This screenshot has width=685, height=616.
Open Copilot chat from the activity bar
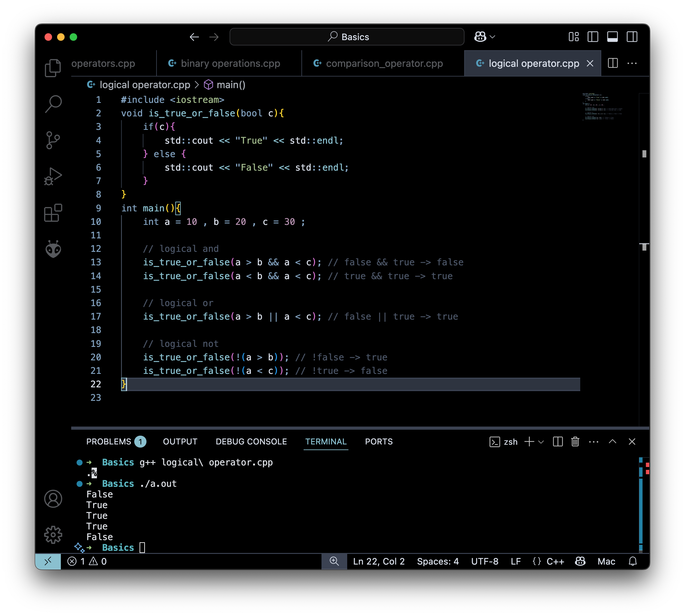53,249
